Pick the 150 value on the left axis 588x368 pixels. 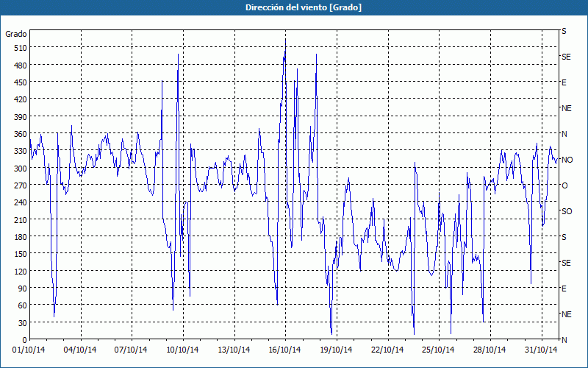pos(21,254)
